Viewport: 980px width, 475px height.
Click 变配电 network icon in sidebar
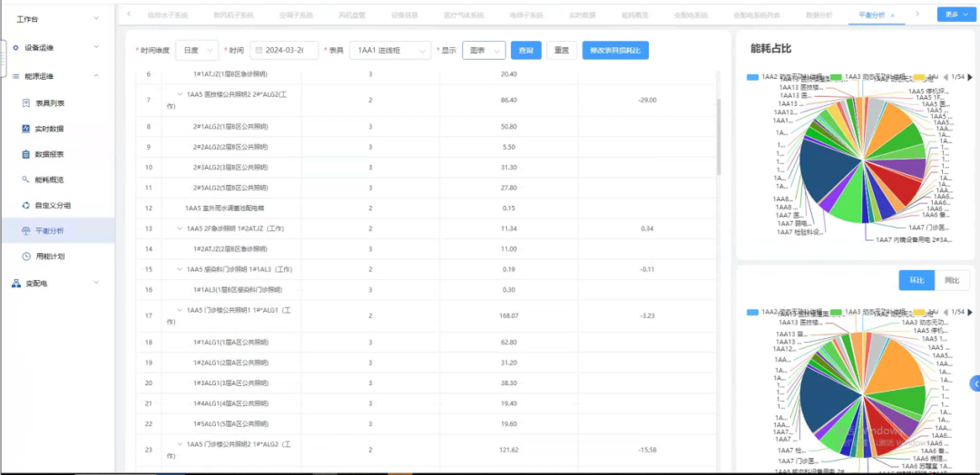tap(16, 283)
